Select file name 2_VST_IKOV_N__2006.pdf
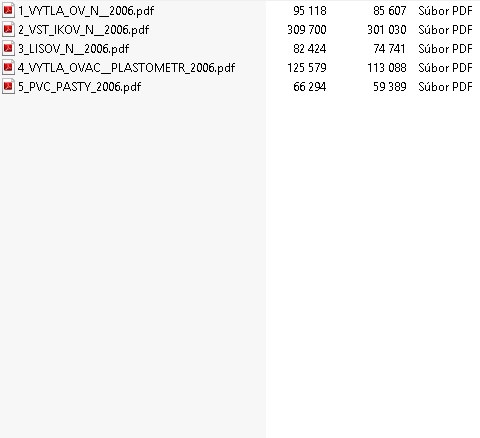The image size is (480, 438). point(84,30)
